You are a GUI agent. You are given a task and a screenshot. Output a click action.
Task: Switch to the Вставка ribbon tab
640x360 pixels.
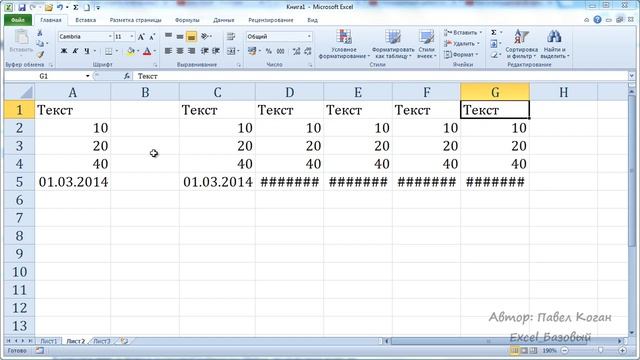(86, 20)
